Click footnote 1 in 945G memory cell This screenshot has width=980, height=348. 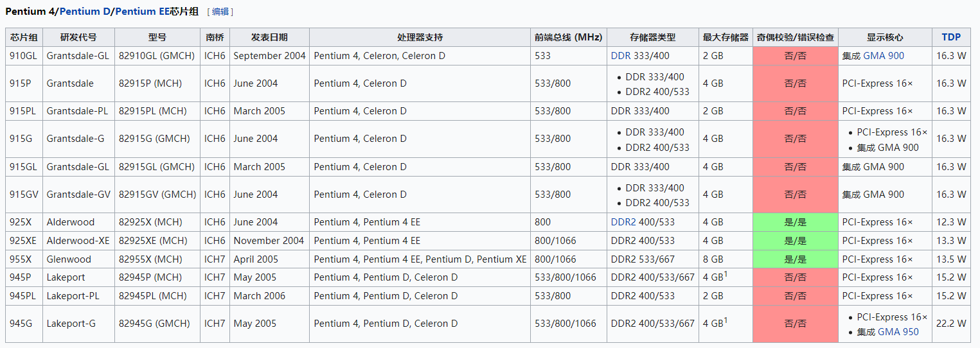726,321
